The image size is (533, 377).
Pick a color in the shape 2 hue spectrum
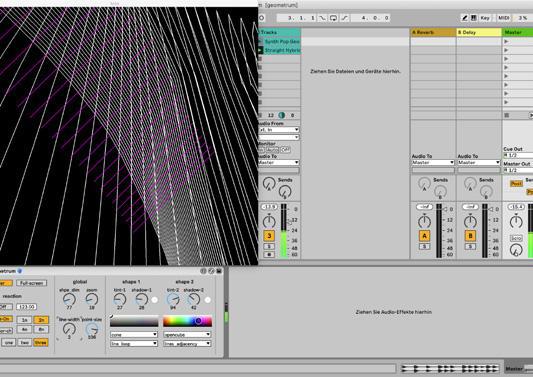tap(187, 321)
